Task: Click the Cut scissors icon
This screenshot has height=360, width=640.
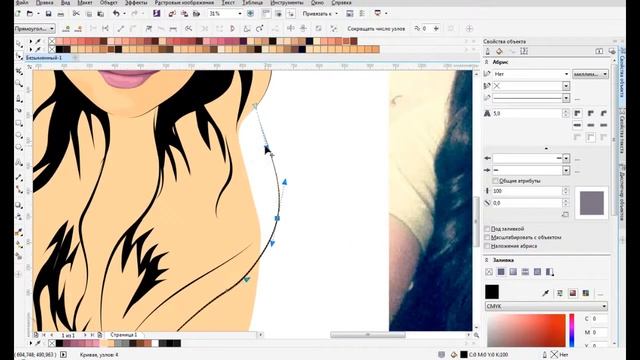Action: click(76, 13)
